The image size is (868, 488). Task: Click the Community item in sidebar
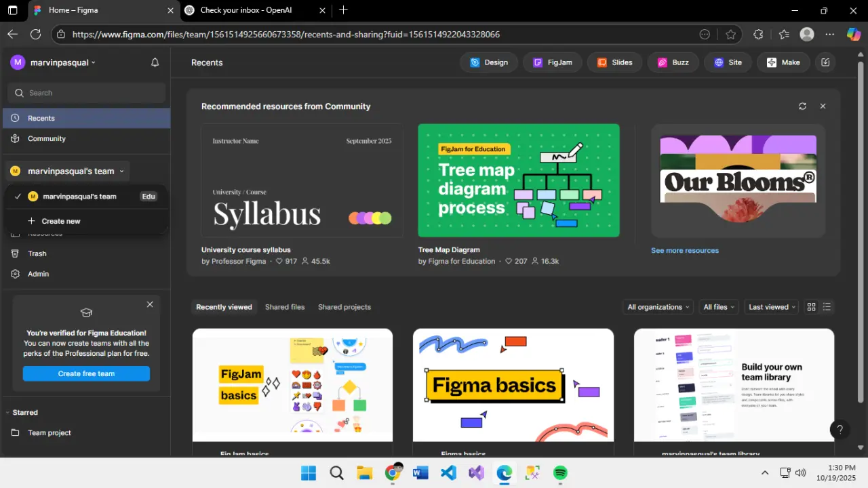click(x=85, y=138)
